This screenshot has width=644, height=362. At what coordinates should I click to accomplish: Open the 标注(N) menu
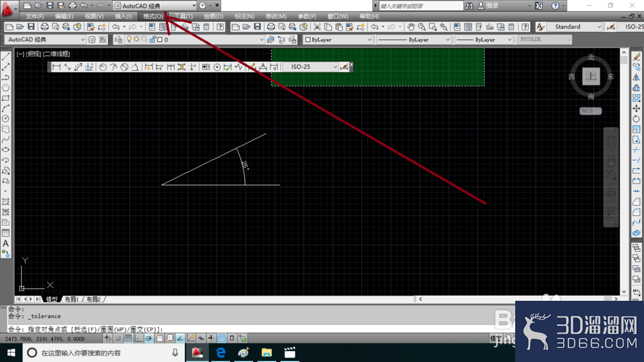tap(244, 17)
